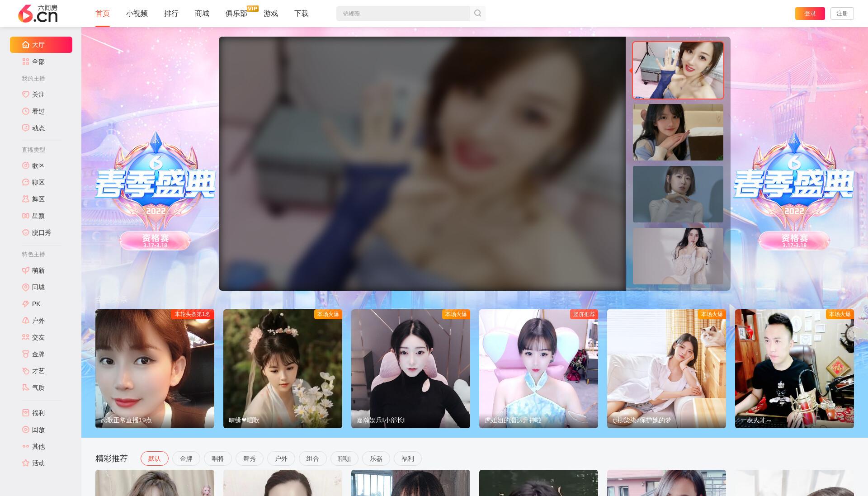Viewport: 868px width, 496px height.
Task: Open the 商城 store tab
Action: 202,14
